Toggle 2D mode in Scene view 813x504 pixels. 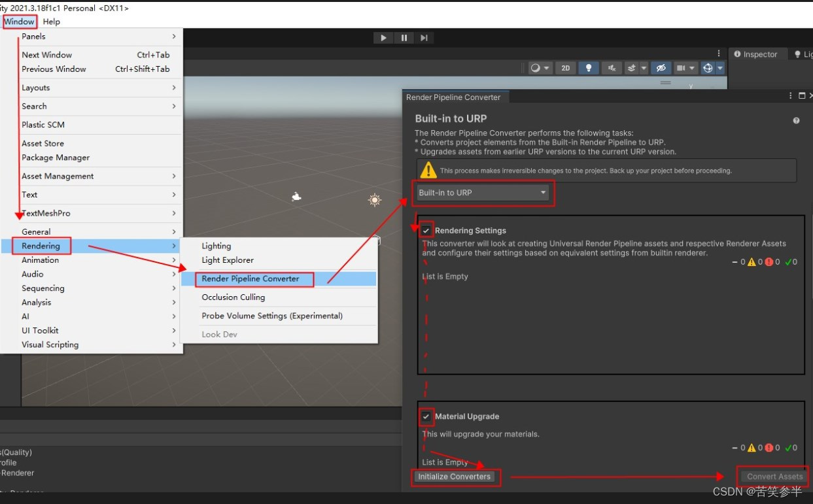(x=565, y=67)
